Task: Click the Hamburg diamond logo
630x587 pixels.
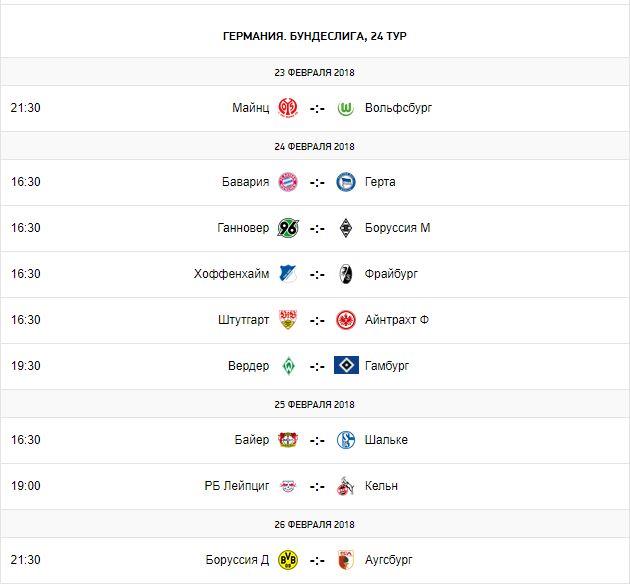Action: click(x=347, y=366)
